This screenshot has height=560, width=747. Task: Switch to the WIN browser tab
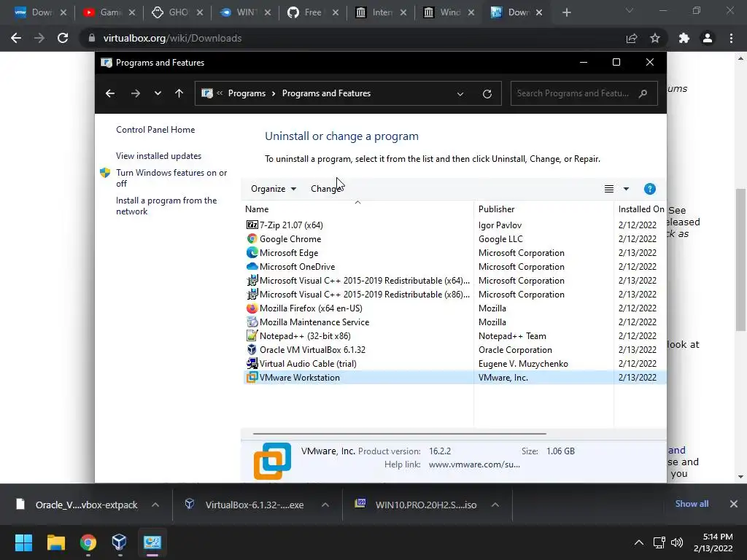(x=245, y=13)
